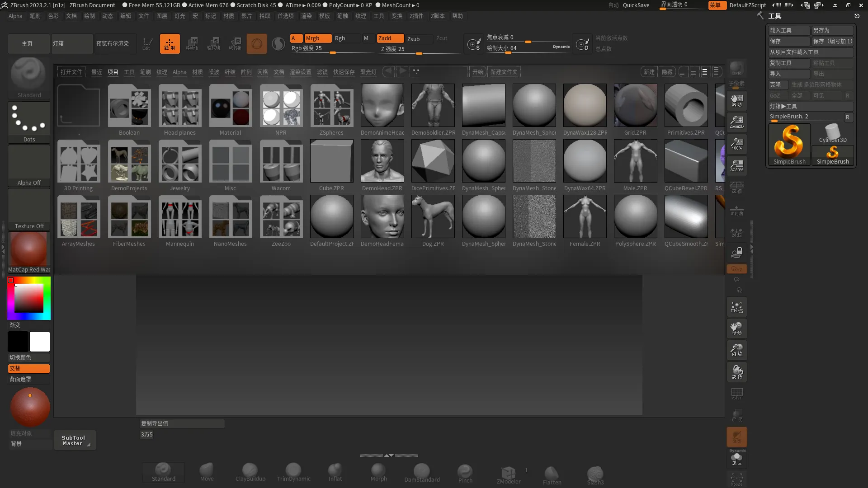Switch to the 项目 tab in LightBox

click(x=113, y=71)
